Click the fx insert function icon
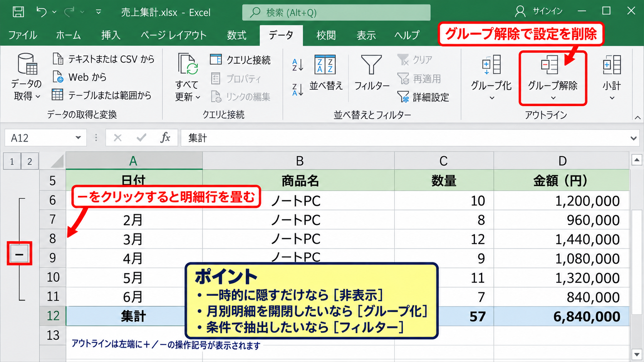The width and height of the screenshot is (644, 362). pos(165,137)
